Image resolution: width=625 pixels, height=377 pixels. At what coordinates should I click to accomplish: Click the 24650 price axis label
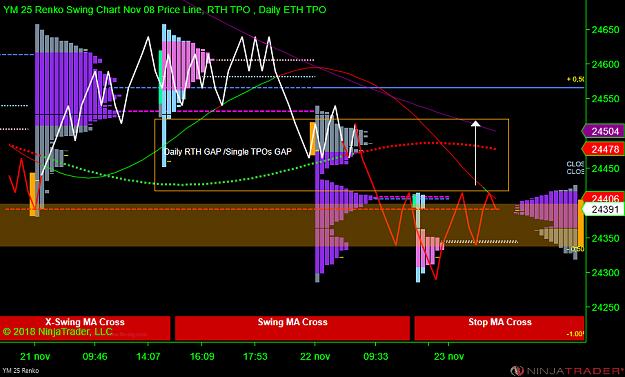605,30
